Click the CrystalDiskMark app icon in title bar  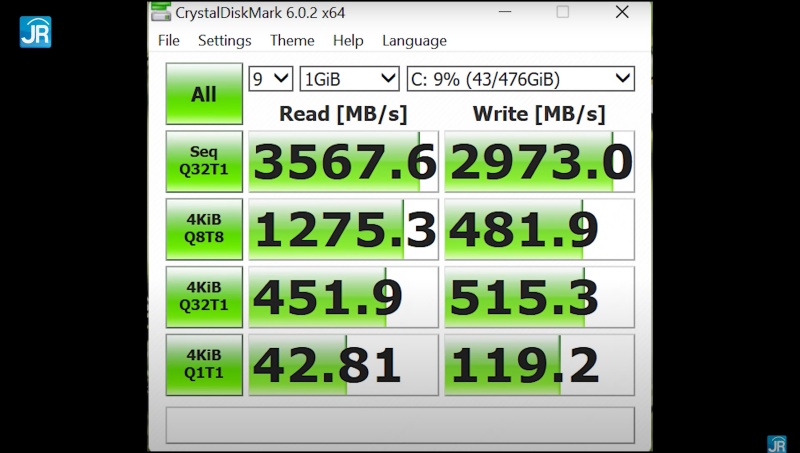[161, 12]
